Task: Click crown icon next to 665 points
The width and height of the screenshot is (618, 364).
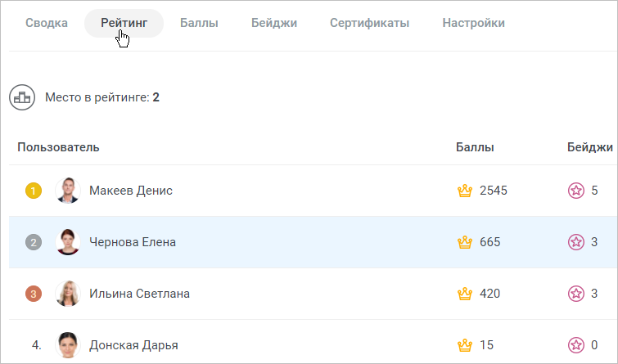Action: coord(465,242)
